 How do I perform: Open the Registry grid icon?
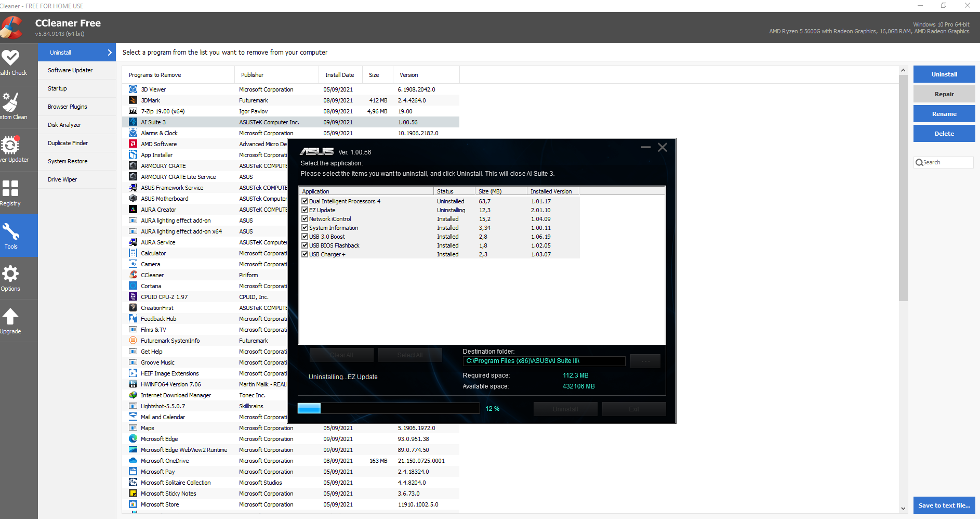click(x=10, y=188)
